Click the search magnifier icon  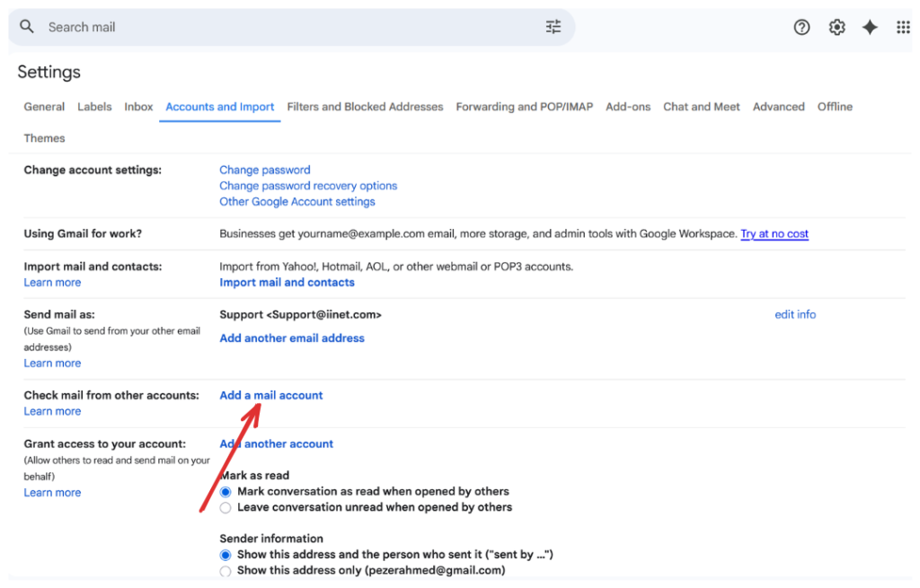[27, 27]
